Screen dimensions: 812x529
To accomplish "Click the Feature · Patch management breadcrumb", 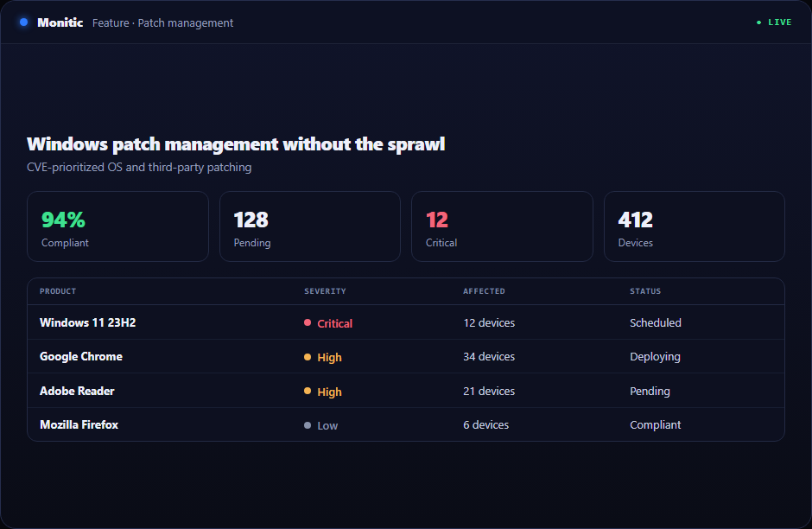I will click(162, 23).
